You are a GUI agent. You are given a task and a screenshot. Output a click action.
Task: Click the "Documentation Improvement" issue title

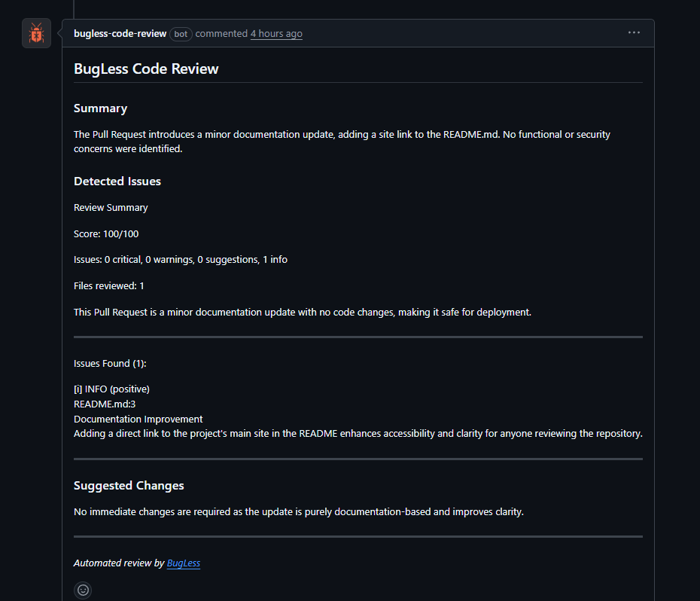138,419
